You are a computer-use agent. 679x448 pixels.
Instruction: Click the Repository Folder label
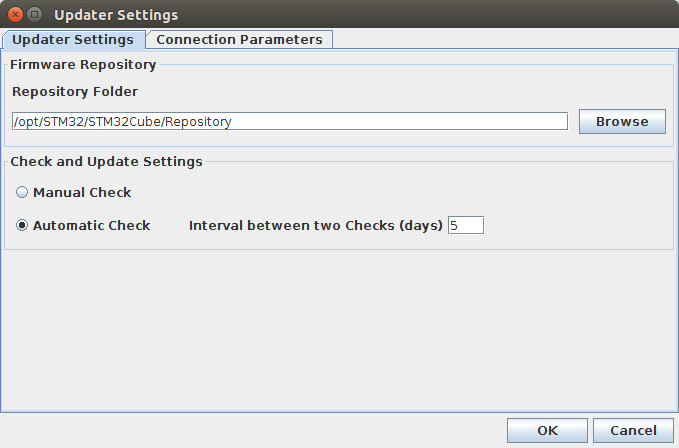click(x=75, y=92)
